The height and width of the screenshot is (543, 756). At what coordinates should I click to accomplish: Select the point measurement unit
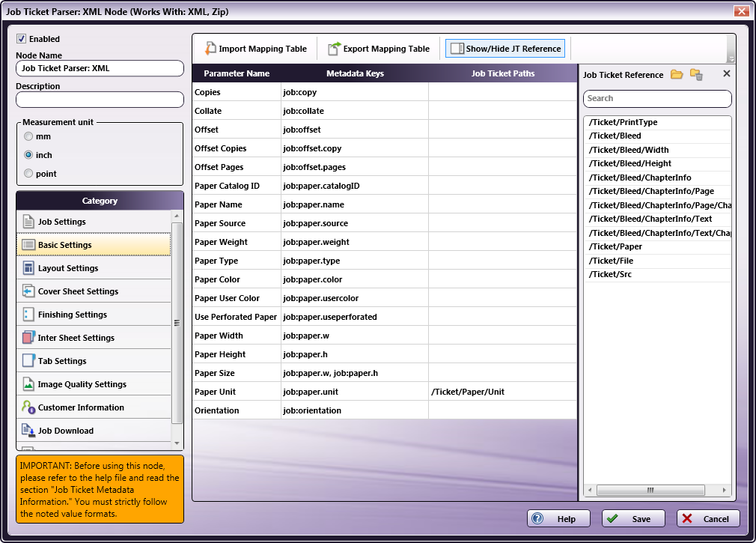(x=28, y=173)
